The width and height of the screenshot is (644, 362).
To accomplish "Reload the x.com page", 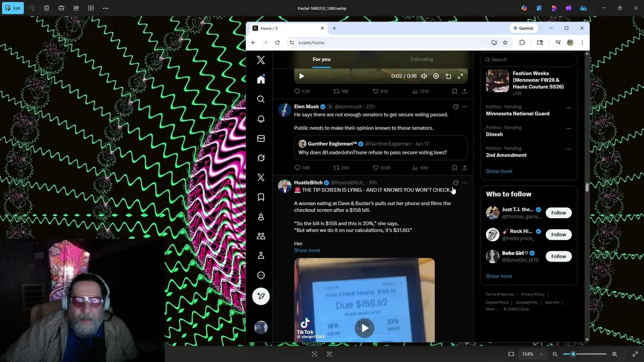I will (x=277, y=43).
